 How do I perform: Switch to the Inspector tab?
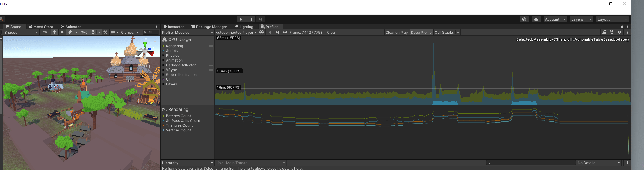coord(173,27)
